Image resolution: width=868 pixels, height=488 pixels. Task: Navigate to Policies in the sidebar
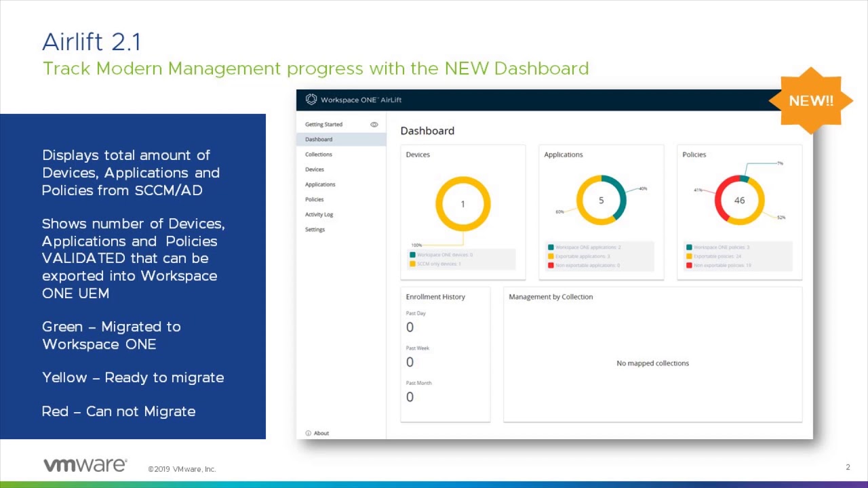pyautogui.click(x=314, y=199)
